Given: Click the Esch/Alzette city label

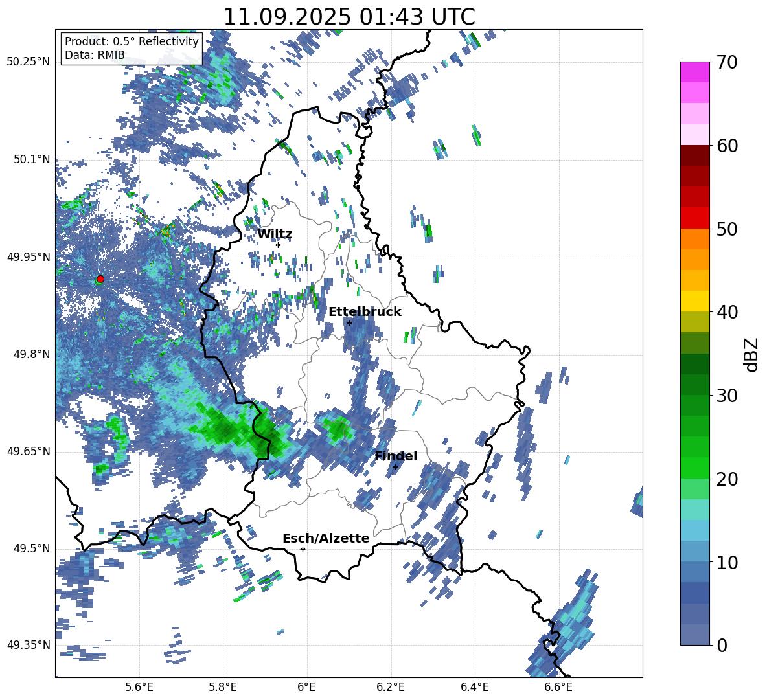Looking at the screenshot, I should pos(326,538).
